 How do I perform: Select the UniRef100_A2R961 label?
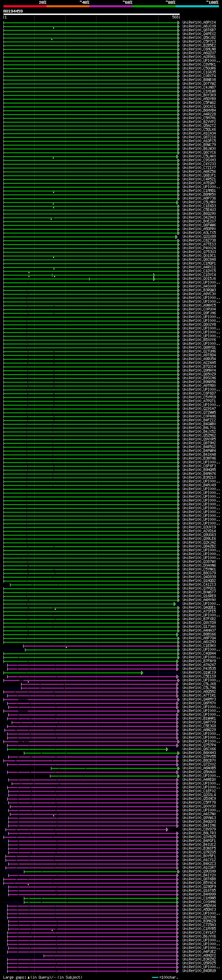(199, 57)
